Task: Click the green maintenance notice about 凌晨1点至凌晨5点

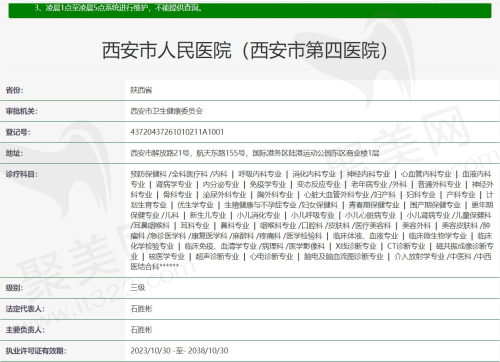Action: (x=118, y=8)
